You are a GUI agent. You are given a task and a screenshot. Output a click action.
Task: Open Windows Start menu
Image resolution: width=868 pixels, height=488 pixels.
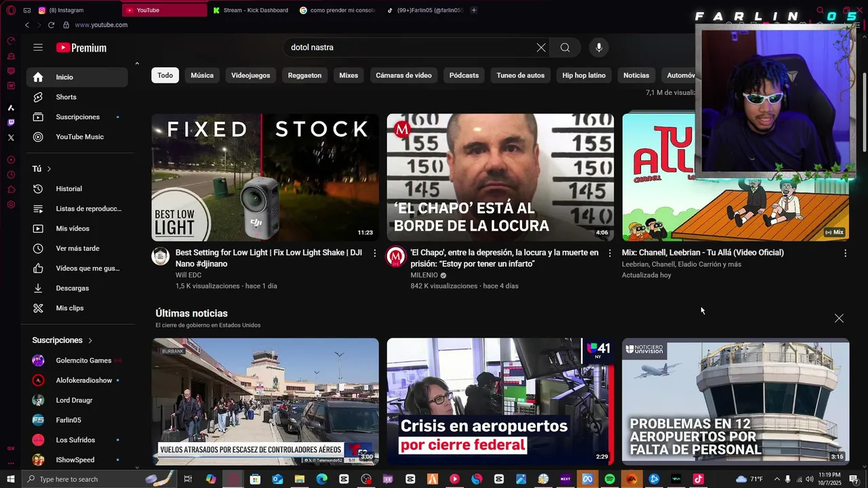coord(11,479)
